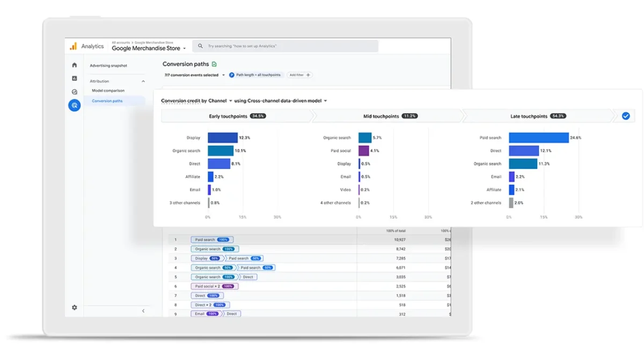Click the Affiliate label in Early touchpoints
This screenshot has height=362, width=644.
(193, 177)
